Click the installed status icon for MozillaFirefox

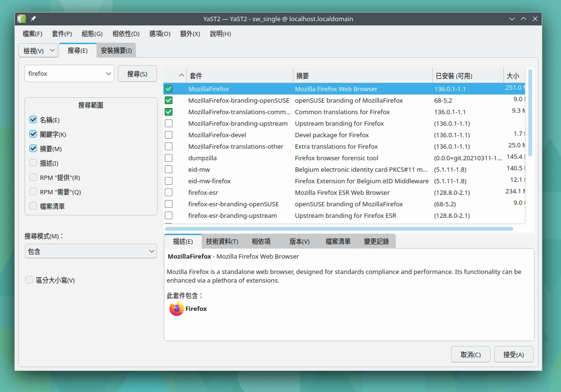169,89
